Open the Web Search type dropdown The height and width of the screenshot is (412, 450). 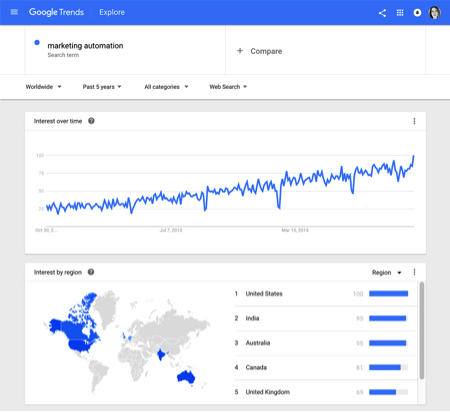tap(228, 87)
